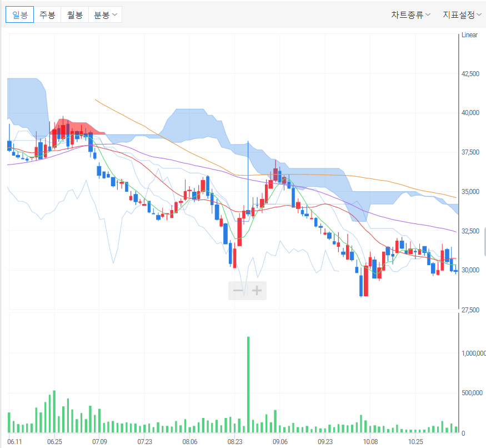The image size is (486, 448).
Task: Click the 08.06 date label
Action: (190, 441)
